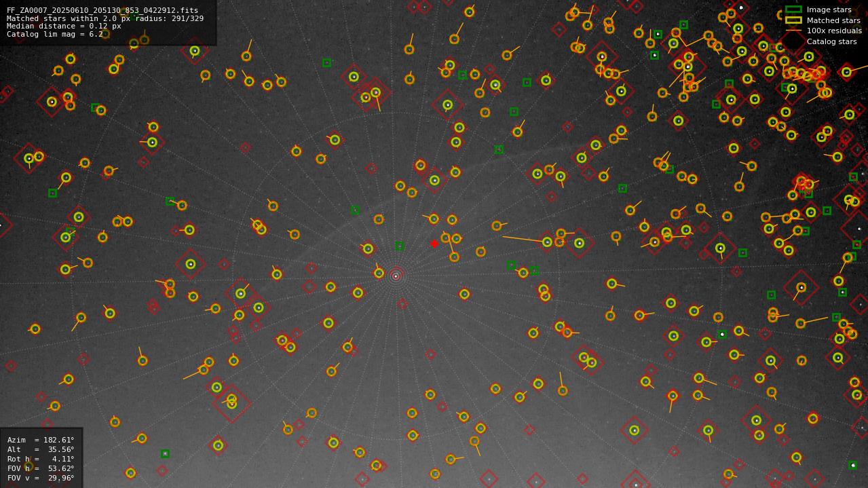Image resolution: width=868 pixels, height=488 pixels.
Task: Click the concentric-circle celestial pole marker
Action: tap(396, 276)
